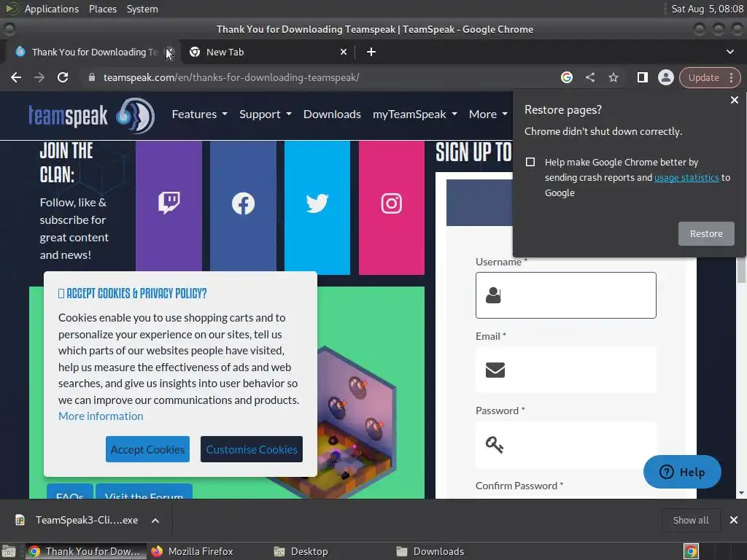Expand the Support dropdown menu
Image resolution: width=747 pixels, height=560 pixels.
pos(266,114)
